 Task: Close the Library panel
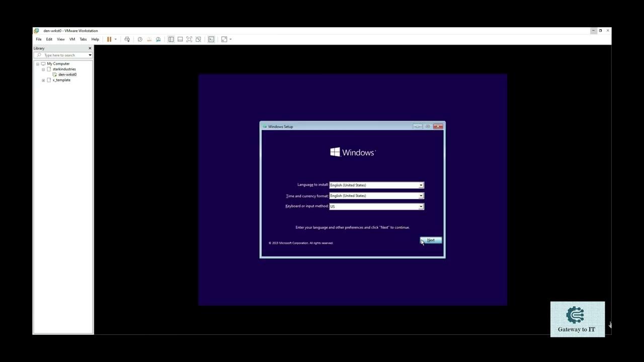coord(90,48)
